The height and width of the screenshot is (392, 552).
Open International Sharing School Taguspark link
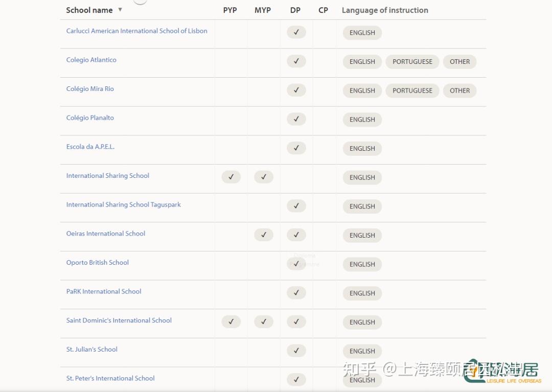coord(123,204)
